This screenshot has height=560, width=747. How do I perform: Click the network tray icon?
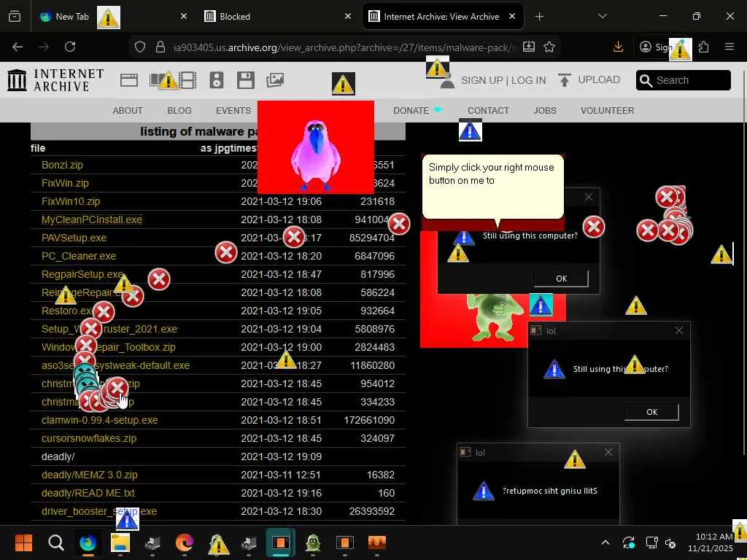[651, 542]
